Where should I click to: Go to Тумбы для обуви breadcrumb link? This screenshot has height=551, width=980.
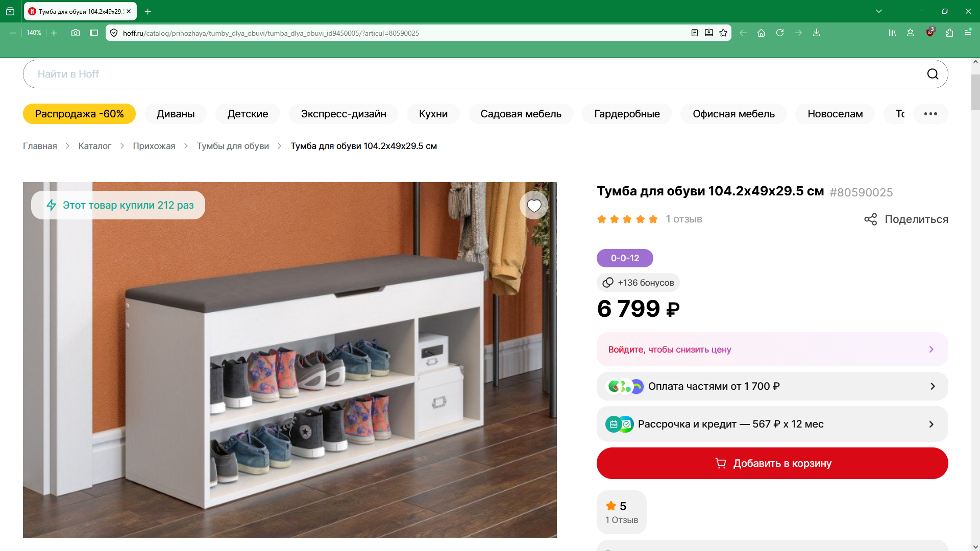tap(233, 146)
